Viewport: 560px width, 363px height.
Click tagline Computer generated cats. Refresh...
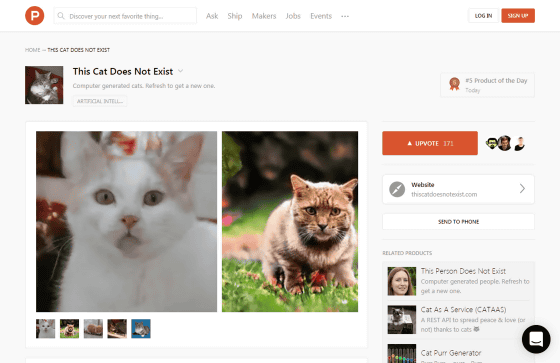144,86
